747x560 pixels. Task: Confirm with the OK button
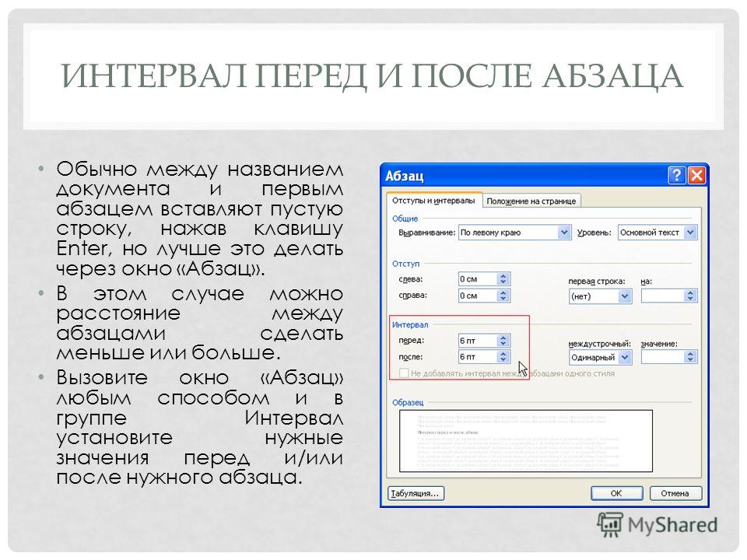click(x=616, y=493)
